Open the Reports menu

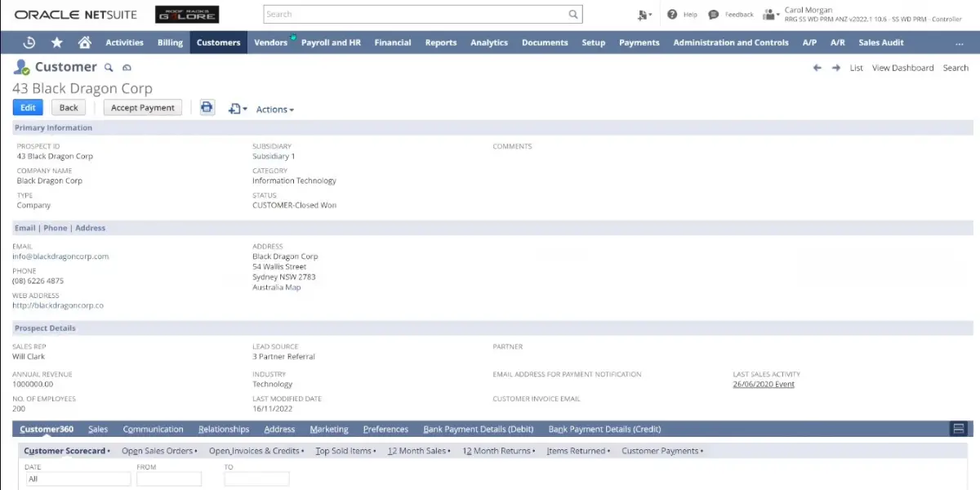[x=441, y=42]
